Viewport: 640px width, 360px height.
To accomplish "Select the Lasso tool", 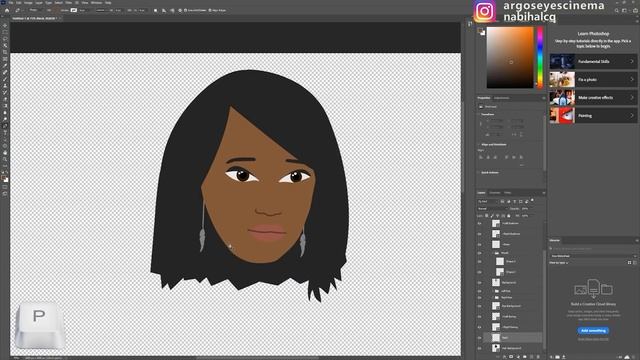I will point(5,39).
